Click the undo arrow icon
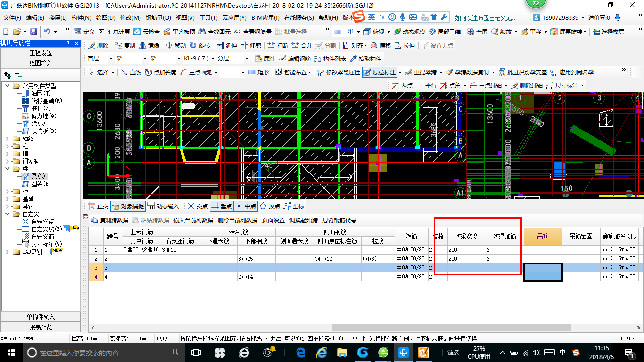 (x=47, y=32)
